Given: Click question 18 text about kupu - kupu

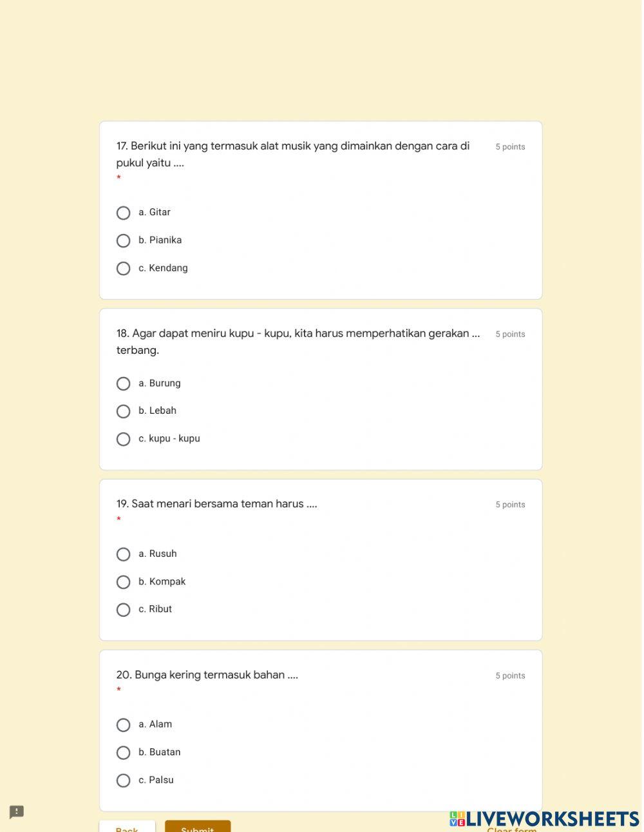Looking at the screenshot, I should (298, 334).
